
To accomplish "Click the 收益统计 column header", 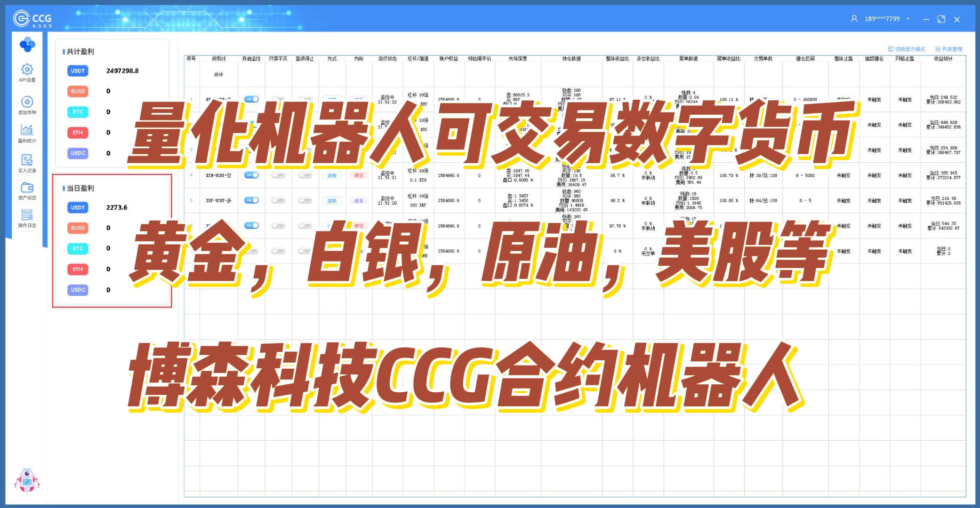I will click(943, 59).
